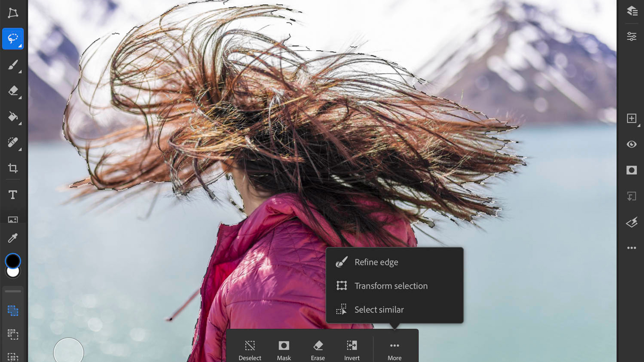Click the Deselect button
This screenshot has width=644, height=362.
coord(250,349)
